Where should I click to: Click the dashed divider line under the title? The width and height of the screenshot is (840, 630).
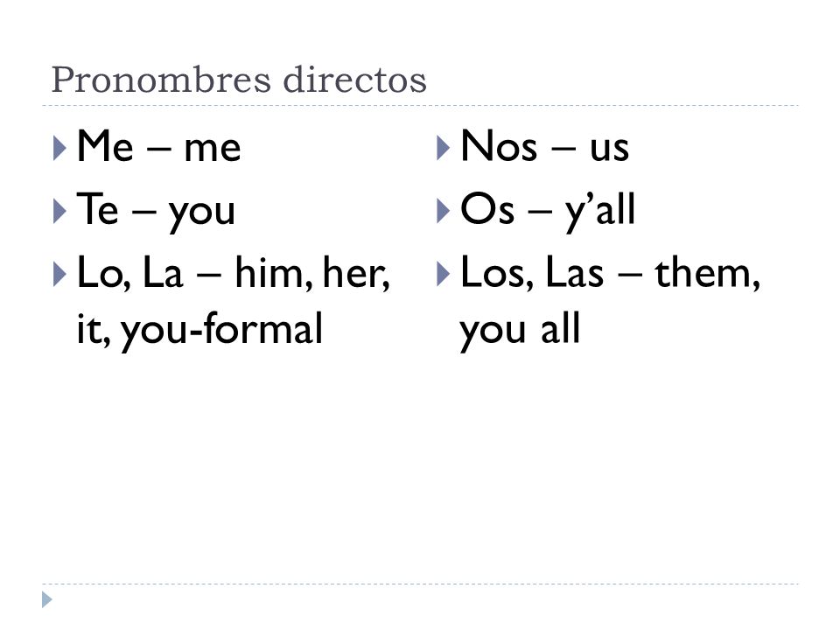[421, 106]
